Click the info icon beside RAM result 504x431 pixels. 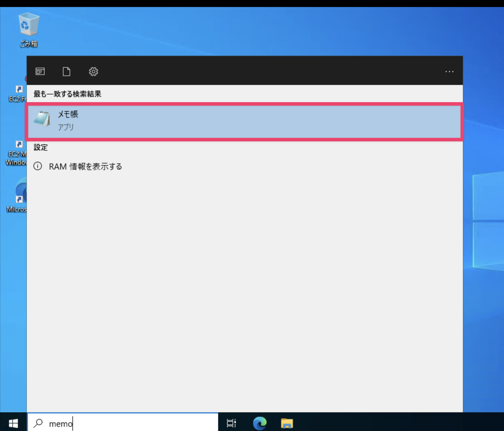coord(38,166)
